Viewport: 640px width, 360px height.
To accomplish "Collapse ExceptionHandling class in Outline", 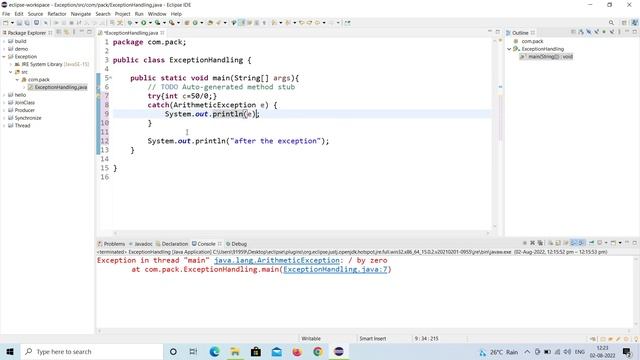I will (x=509, y=49).
